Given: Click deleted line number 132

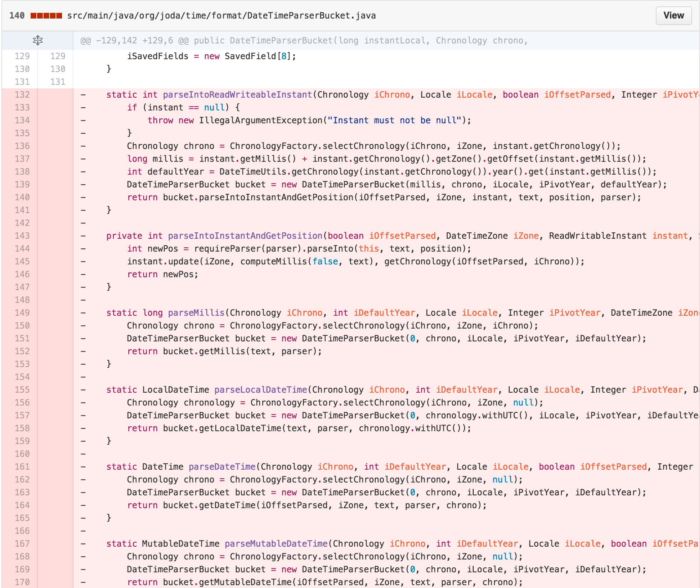Looking at the screenshot, I should coord(22,95).
